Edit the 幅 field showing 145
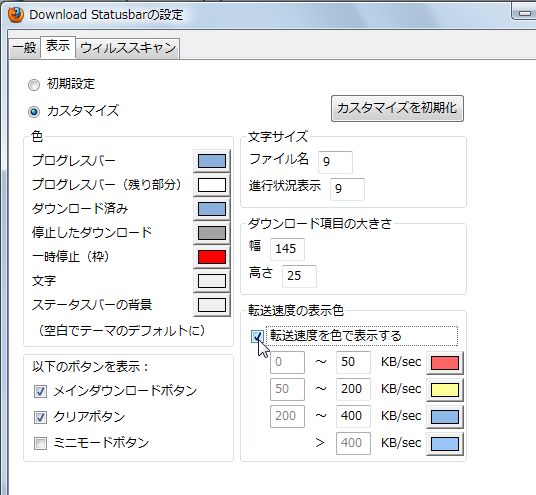The height and width of the screenshot is (495, 536). [x=287, y=249]
